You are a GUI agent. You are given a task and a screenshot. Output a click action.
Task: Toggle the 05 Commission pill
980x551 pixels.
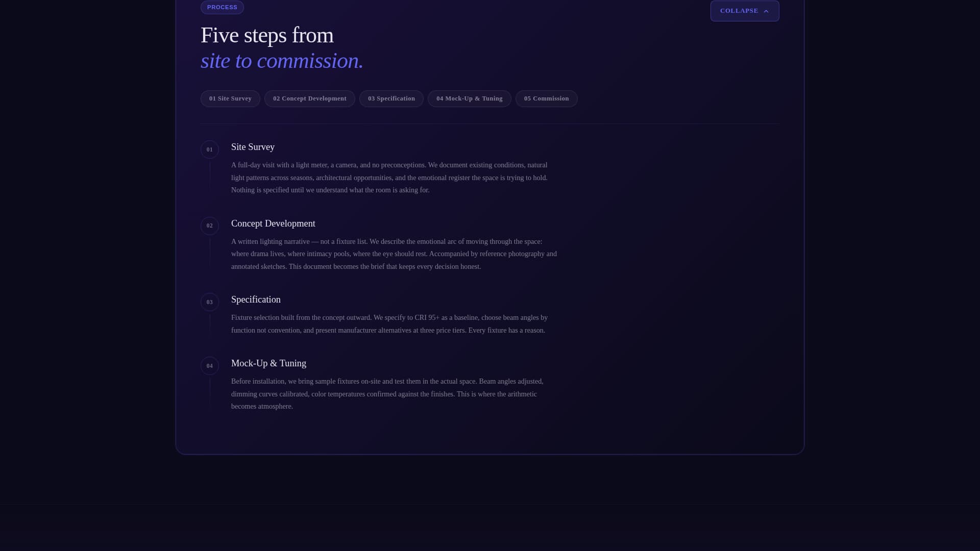[546, 98]
